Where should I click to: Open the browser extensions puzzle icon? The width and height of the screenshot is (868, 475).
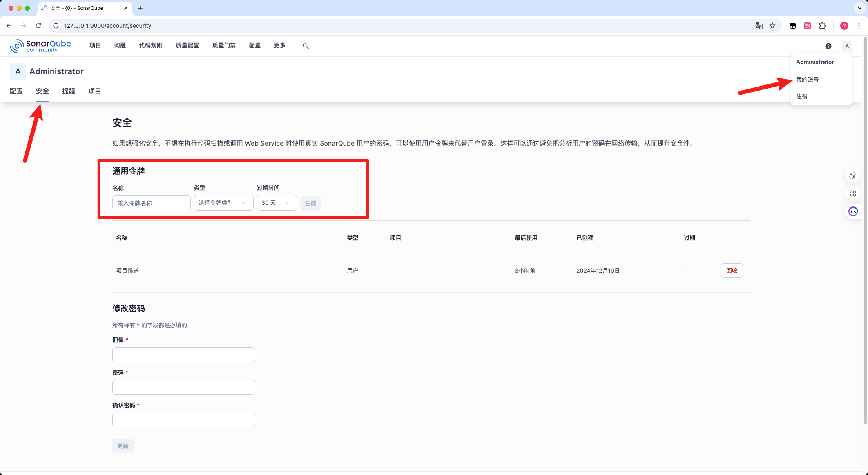pos(822,25)
